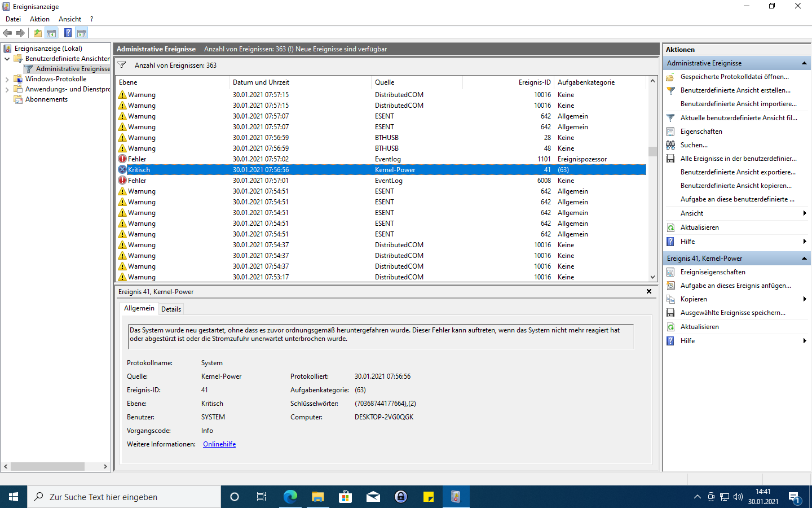The height and width of the screenshot is (508, 812).
Task: Click Aktuelle benutzerdefinierte Ansicht filtern icon
Action: click(x=670, y=118)
